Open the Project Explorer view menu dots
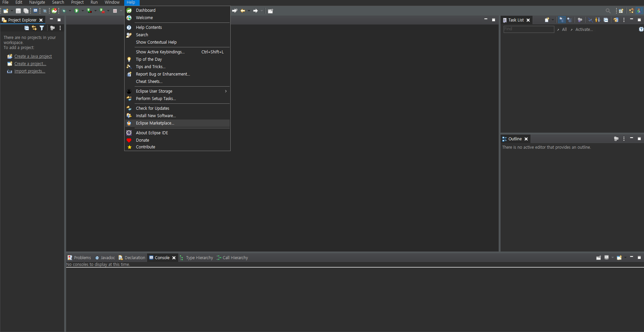This screenshot has height=332, width=644. [x=60, y=28]
